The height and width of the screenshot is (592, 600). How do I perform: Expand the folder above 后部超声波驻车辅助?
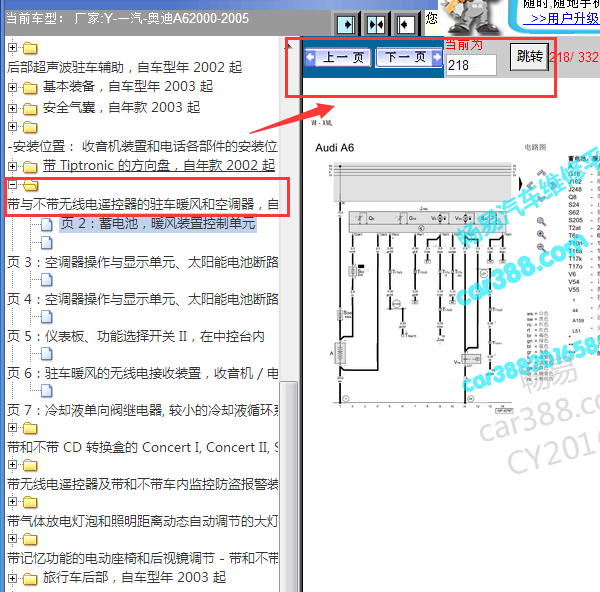[12, 47]
